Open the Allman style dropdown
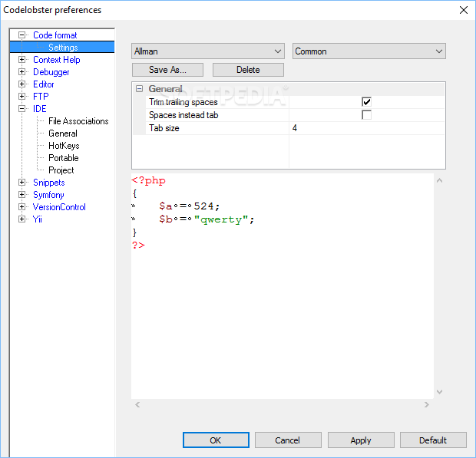Viewport: 476px width, 458px height. point(208,51)
